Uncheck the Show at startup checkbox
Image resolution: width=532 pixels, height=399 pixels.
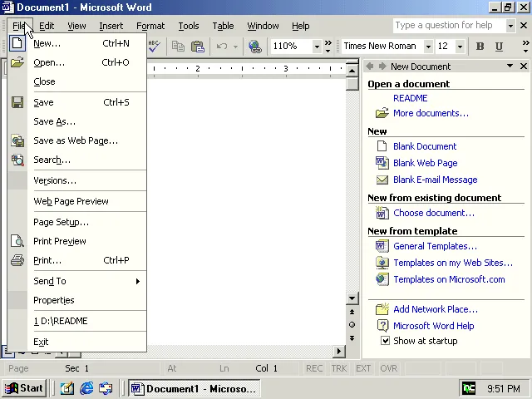385,341
